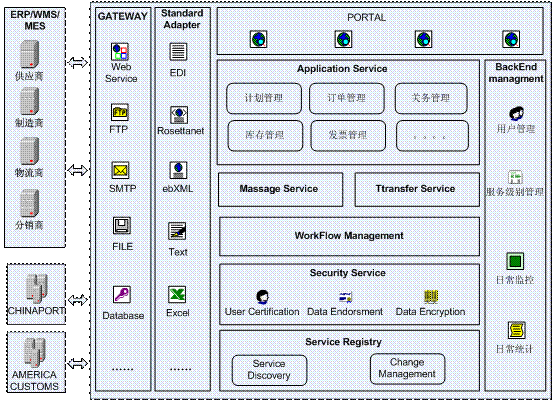This screenshot has height=401, width=553.
Task: Click the Web Service gateway icon
Action: [x=120, y=51]
